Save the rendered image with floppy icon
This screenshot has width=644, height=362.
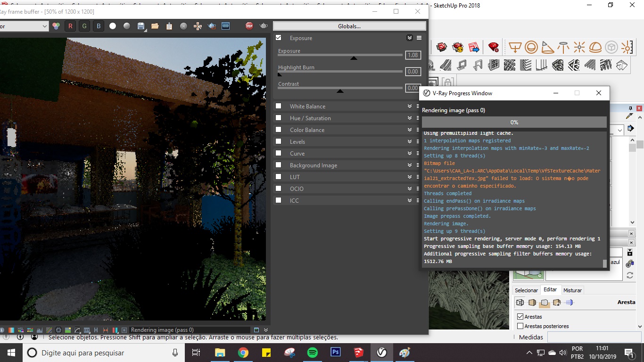[141, 26]
